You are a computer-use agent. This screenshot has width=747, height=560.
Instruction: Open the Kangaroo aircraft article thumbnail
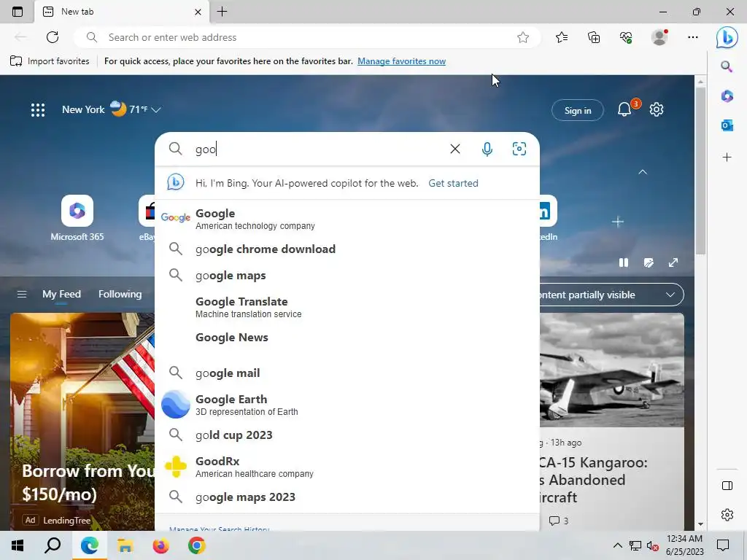tap(612, 370)
